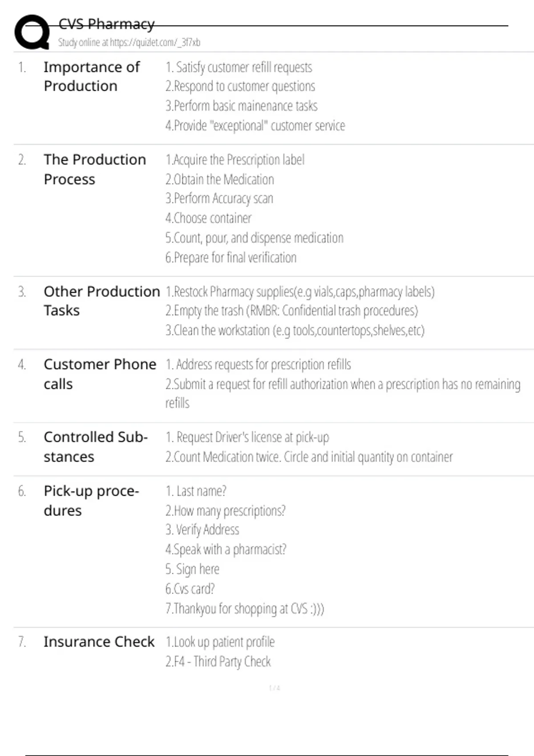Click the Pick-up procedures heading
The height and width of the screenshot is (756, 534).
(91, 500)
